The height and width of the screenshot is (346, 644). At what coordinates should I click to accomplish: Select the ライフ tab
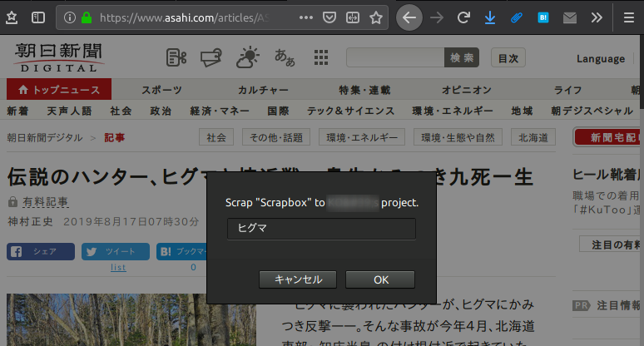click(x=568, y=90)
